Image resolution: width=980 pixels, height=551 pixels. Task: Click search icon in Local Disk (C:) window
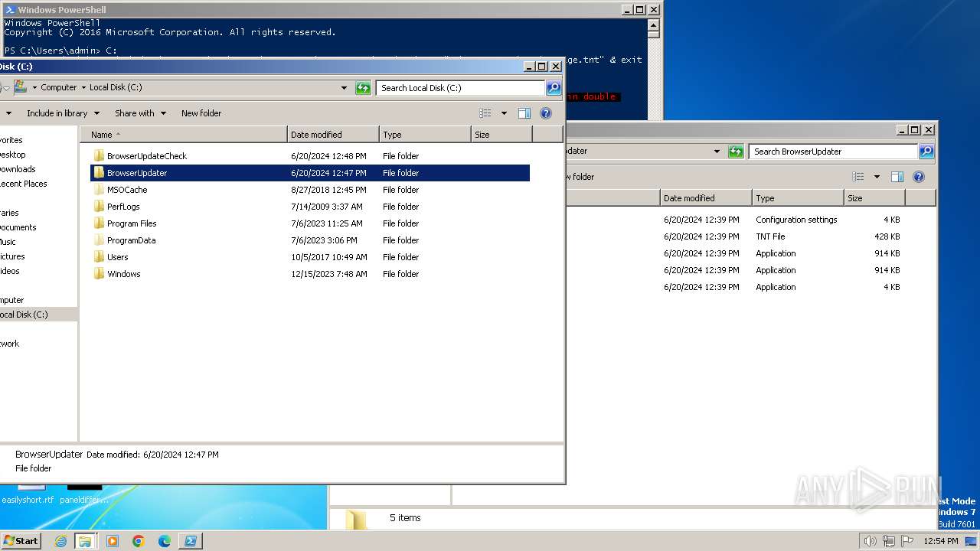[554, 88]
